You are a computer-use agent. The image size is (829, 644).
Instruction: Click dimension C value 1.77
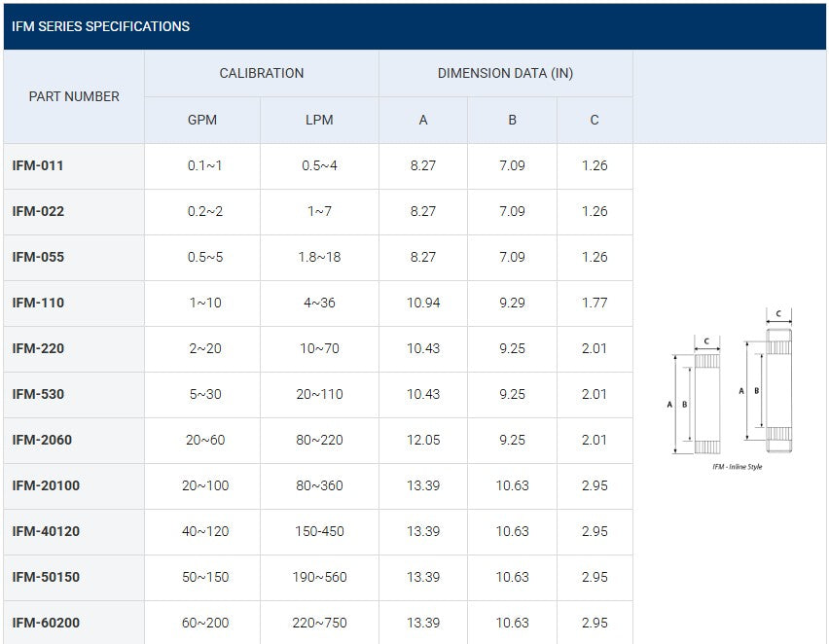[x=595, y=303]
